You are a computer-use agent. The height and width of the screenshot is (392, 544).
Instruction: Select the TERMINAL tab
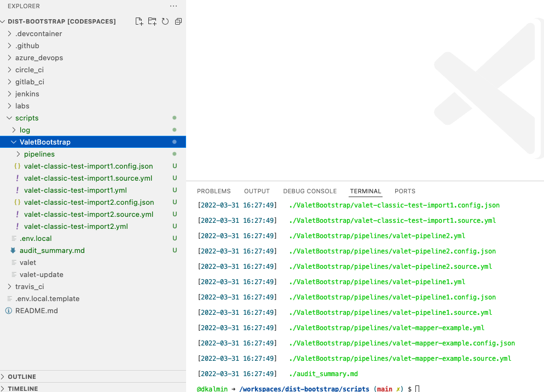click(x=366, y=191)
